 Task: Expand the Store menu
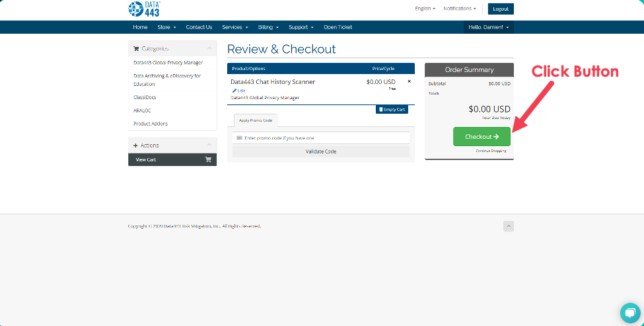click(x=166, y=27)
